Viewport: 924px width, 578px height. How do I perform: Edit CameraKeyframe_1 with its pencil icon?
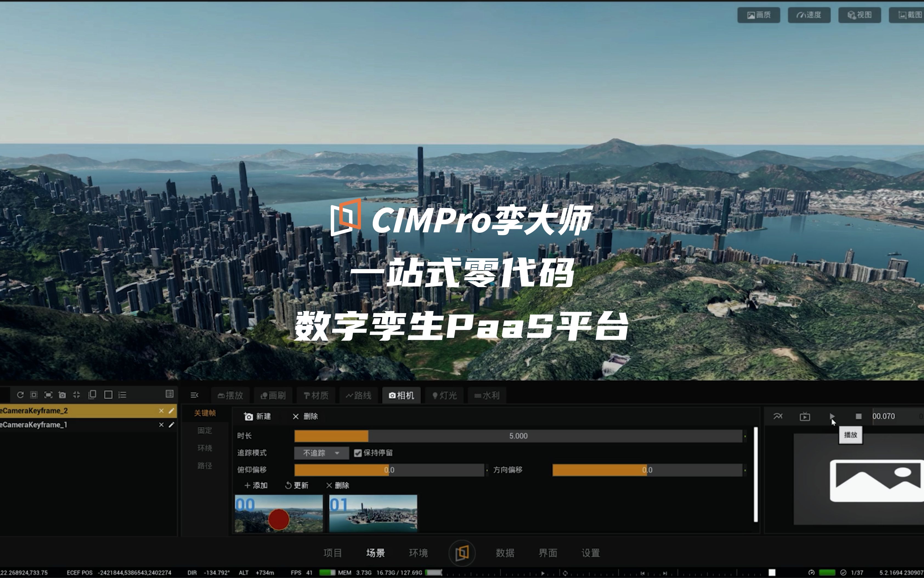[x=171, y=425]
